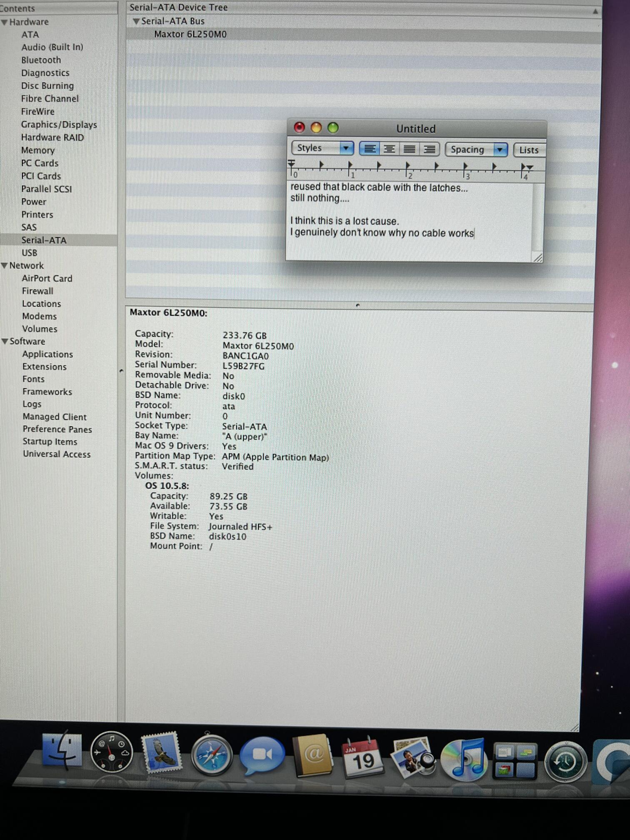630x840 pixels.
Task: Collapse the Network section triangle
Action: pyautogui.click(x=5, y=265)
